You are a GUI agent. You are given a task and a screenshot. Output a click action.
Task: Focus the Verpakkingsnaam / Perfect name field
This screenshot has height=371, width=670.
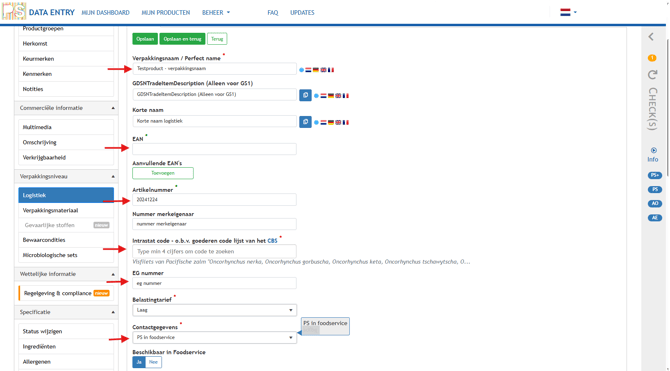click(215, 68)
